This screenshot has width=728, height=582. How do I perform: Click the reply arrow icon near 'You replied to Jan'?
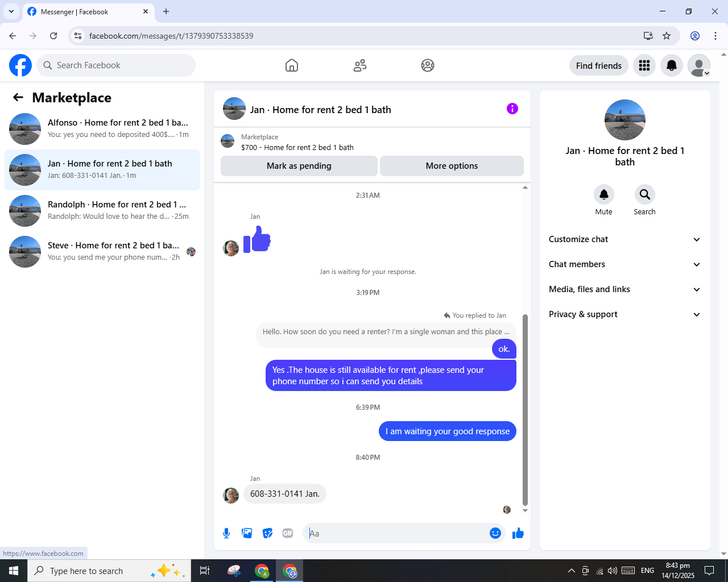[x=447, y=315]
